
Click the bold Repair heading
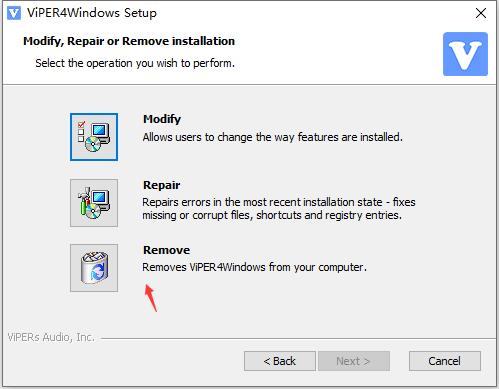point(162,185)
